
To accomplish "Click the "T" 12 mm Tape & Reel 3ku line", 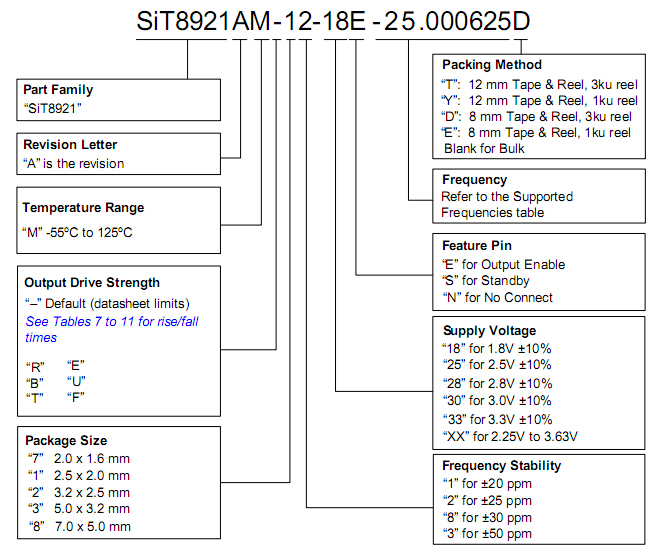I will coord(540,85).
